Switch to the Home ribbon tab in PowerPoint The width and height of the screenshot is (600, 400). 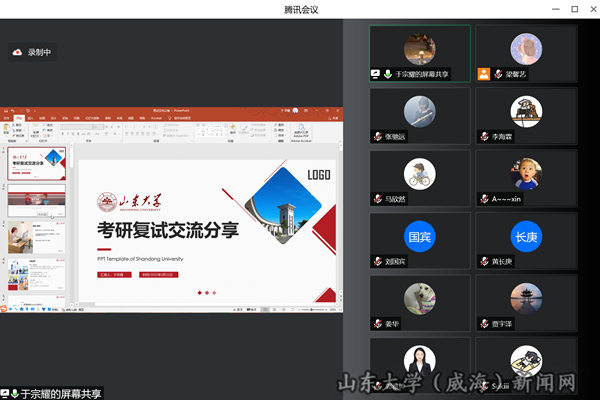coord(19,118)
